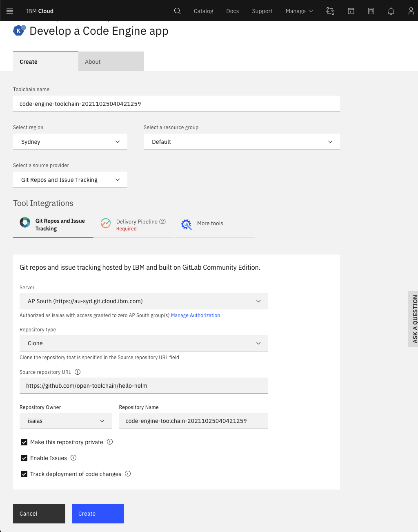
Task: Click the More tools gear icon
Action: (187, 224)
